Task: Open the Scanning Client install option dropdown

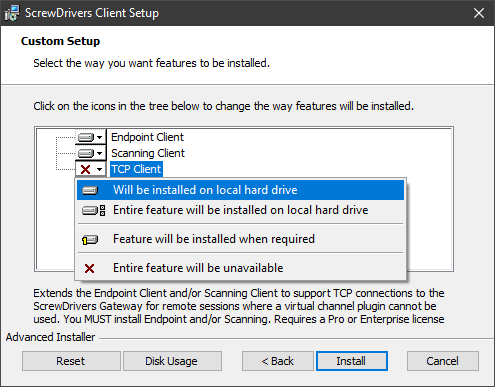Action: pos(91,153)
